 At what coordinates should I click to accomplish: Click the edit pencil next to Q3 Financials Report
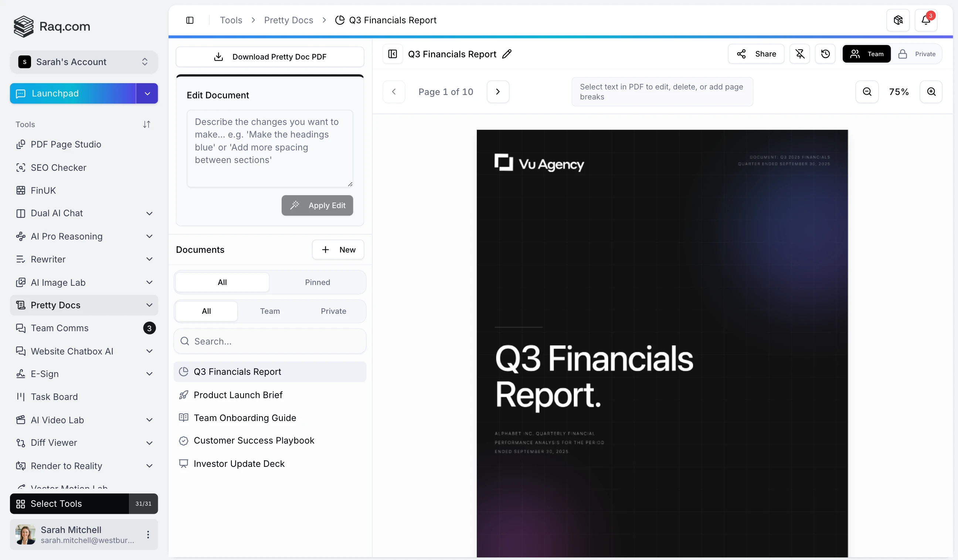tap(507, 54)
